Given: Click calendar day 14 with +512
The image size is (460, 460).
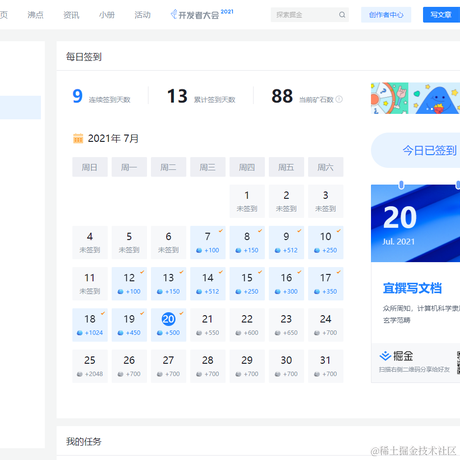Looking at the screenshot, I should point(208,284).
